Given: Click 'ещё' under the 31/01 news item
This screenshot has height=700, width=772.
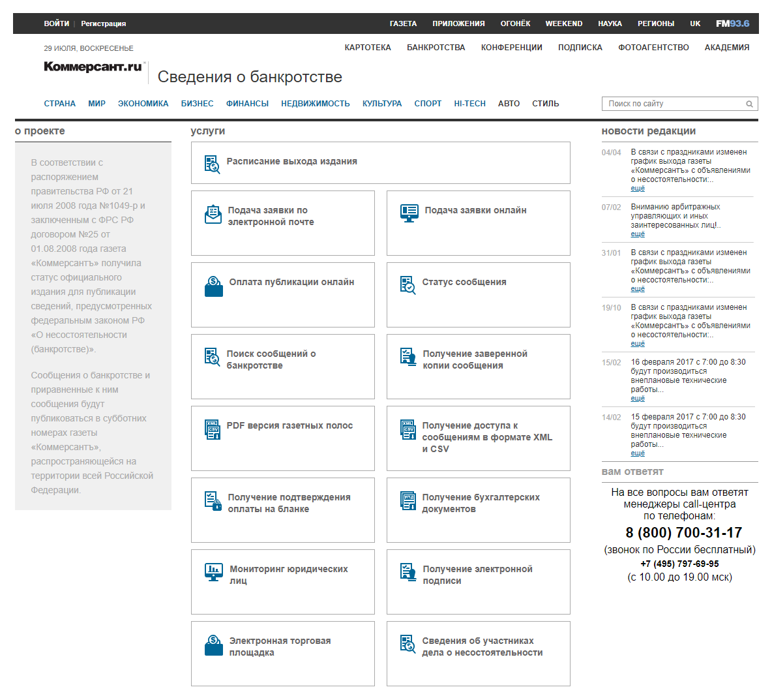Looking at the screenshot, I should pos(638,288).
